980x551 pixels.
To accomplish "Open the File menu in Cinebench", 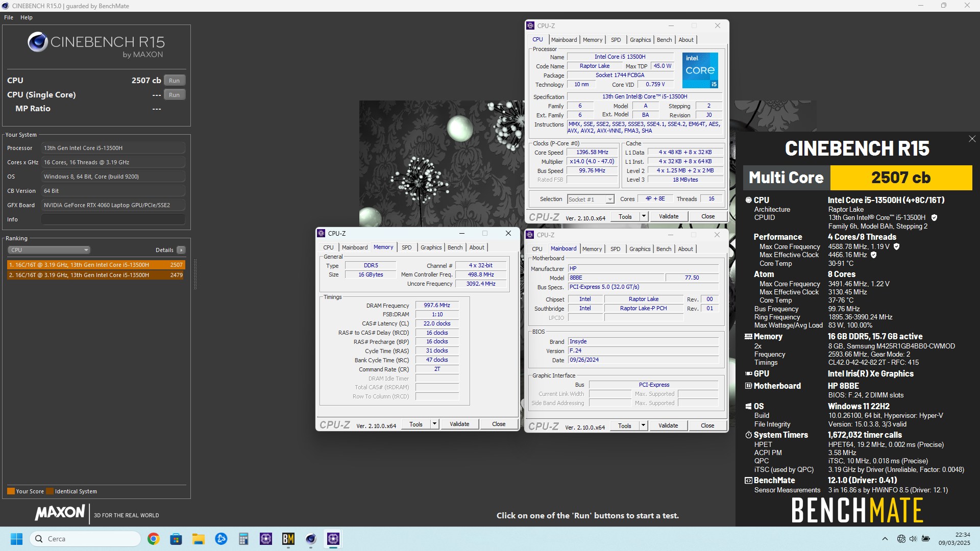I will coord(9,17).
